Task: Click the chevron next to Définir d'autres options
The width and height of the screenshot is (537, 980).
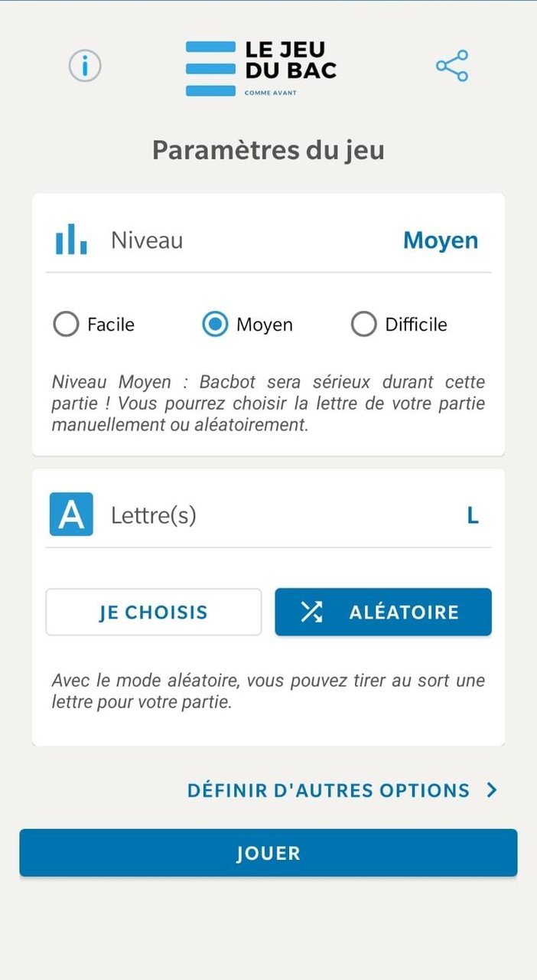Action: 492,790
